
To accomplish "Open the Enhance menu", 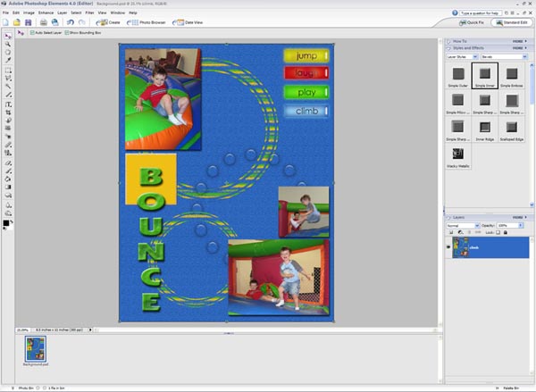I will coord(44,13).
